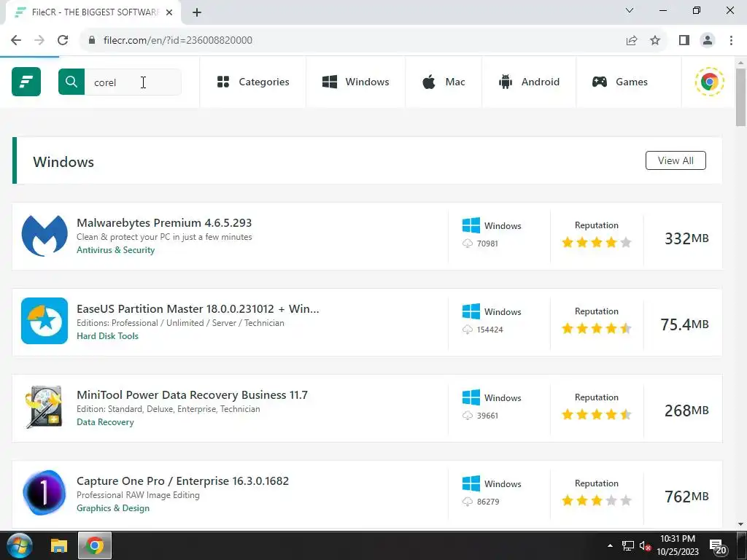Click 'Professional RAW Image Editing' description
This screenshot has height=560, width=747.
[x=138, y=495]
